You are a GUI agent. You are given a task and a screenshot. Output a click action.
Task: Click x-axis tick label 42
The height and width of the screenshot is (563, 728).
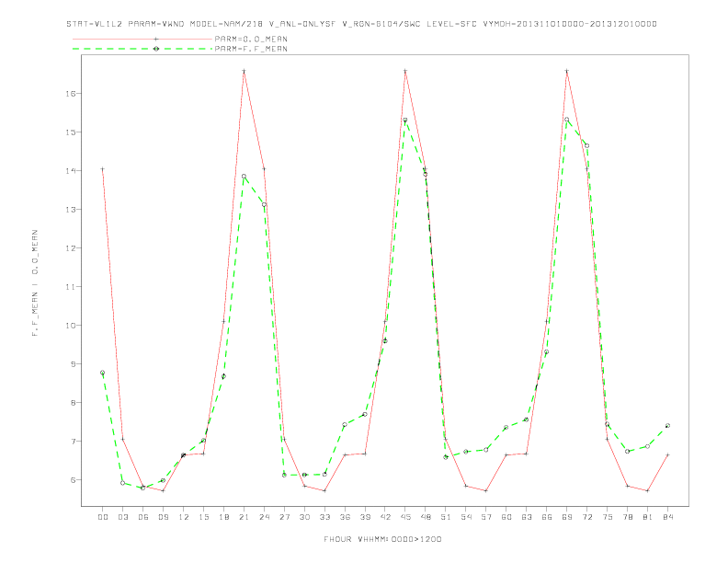(385, 517)
